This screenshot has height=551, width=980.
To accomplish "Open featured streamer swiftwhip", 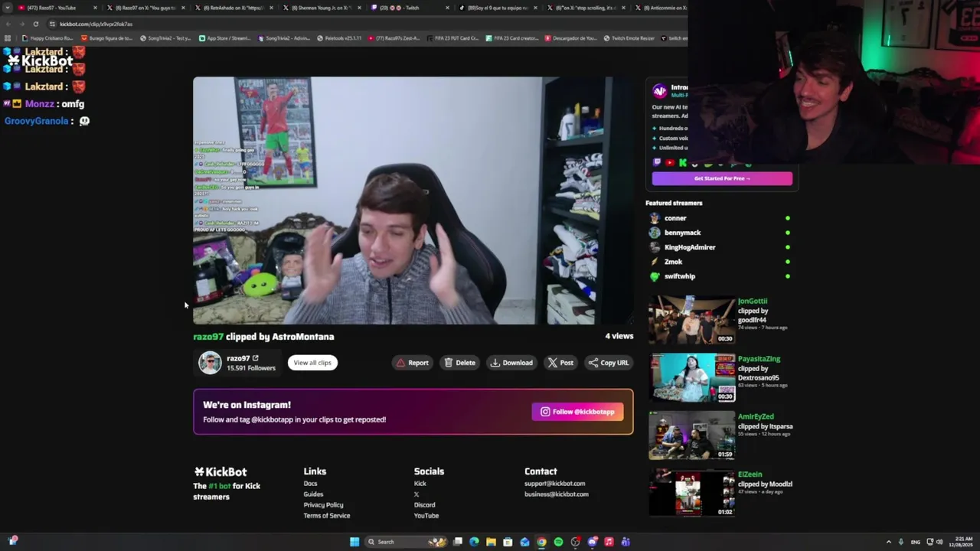I will pyautogui.click(x=680, y=276).
